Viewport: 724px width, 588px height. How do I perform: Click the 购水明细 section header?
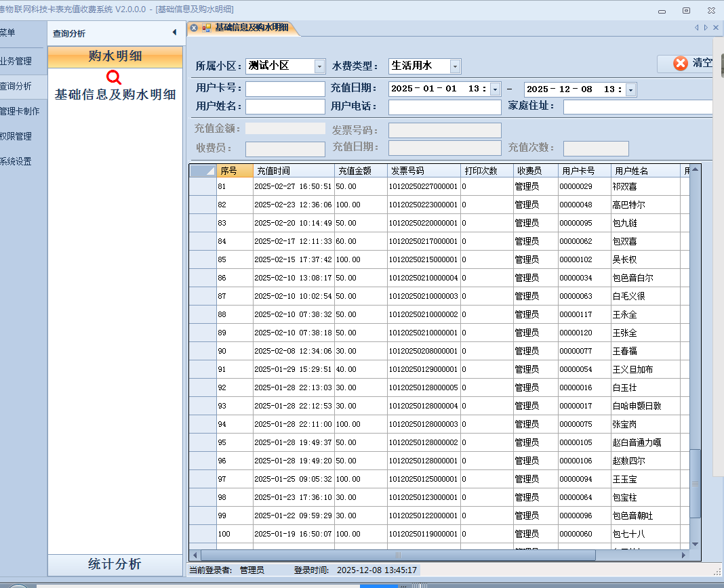[115, 56]
